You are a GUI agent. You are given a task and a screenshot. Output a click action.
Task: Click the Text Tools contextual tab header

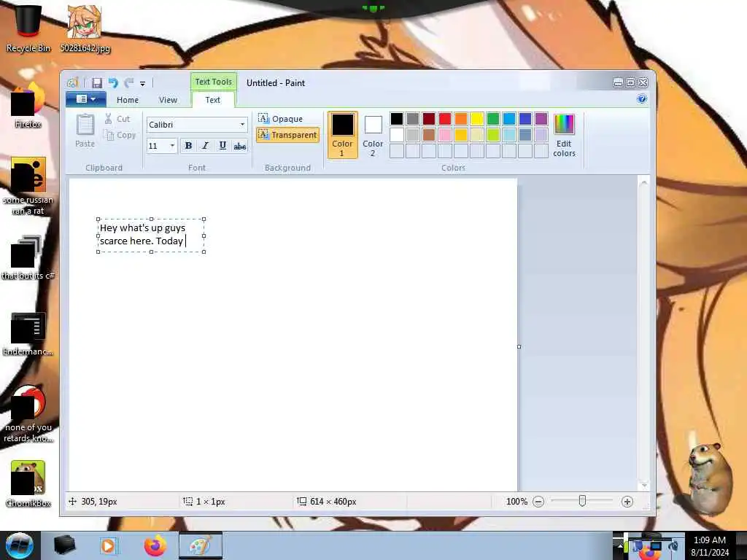[214, 82]
